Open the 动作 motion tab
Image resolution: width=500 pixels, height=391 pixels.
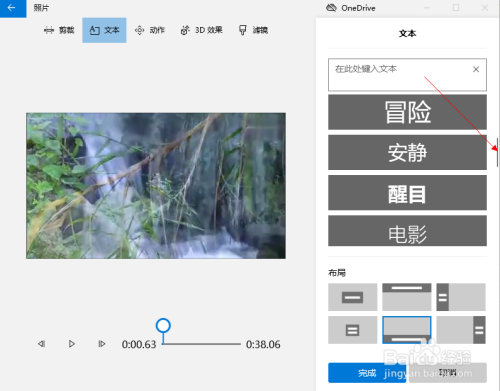point(150,30)
